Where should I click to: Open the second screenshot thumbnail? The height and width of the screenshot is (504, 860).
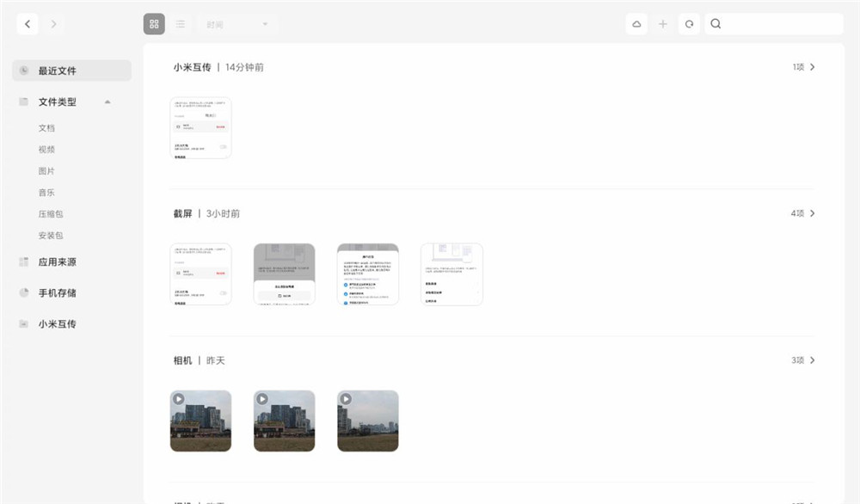pyautogui.click(x=284, y=274)
